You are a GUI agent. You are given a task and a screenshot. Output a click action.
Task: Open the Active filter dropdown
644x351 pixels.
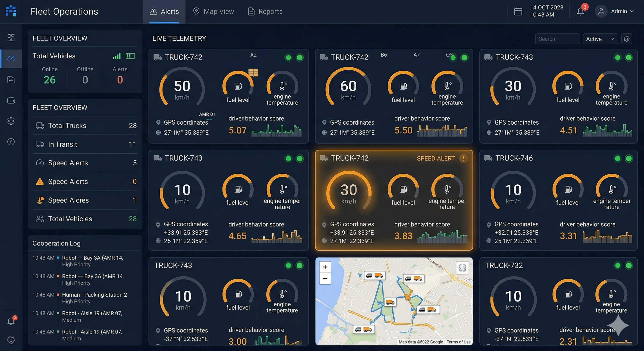pos(600,39)
